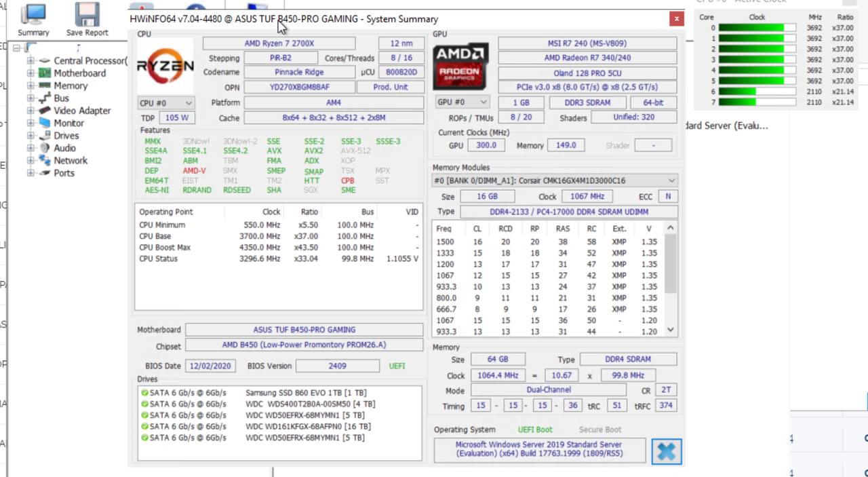Image resolution: width=868 pixels, height=477 pixels.
Task: Close the System Summary window
Action: (x=676, y=19)
